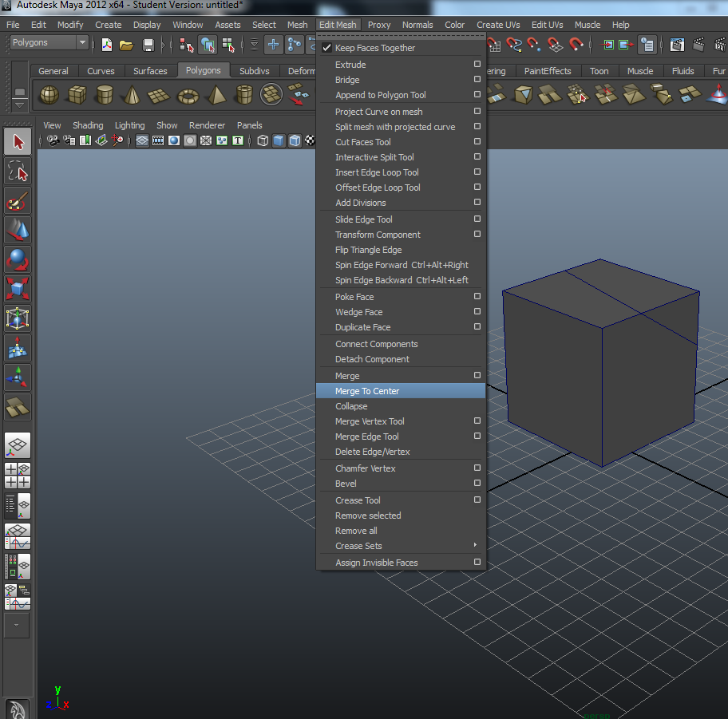Create a polygon cone from the shelf
728x719 pixels.
click(x=131, y=94)
